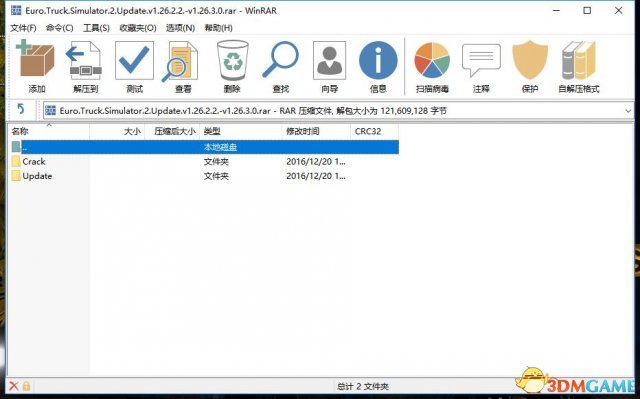Viewport: 640px width, 399px height.
Task: Click the 添加 (Add) toolbar icon
Action: click(36, 59)
